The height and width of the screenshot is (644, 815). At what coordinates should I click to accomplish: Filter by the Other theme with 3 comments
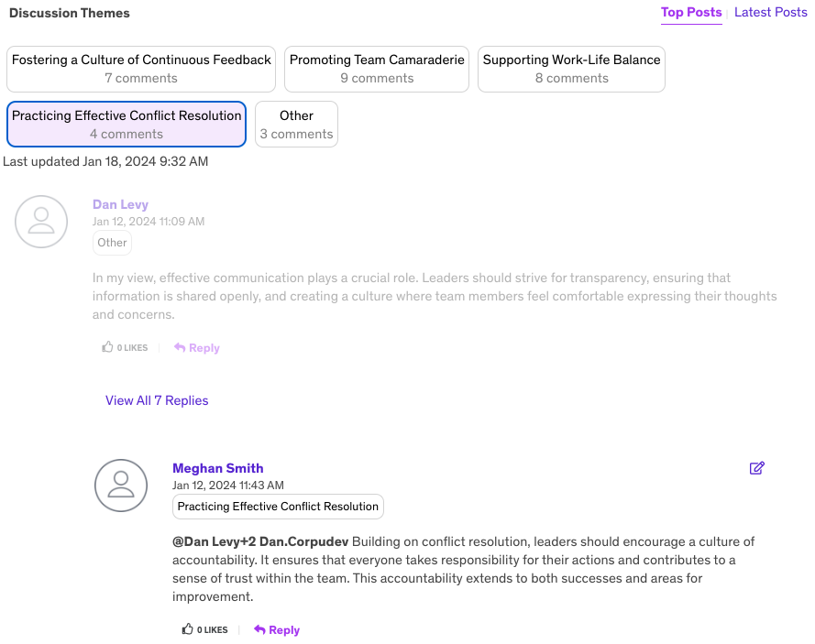point(296,125)
